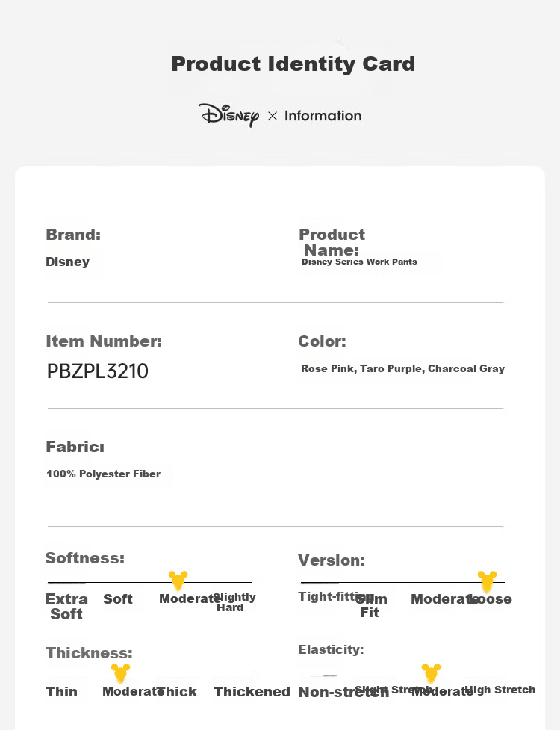
Task: Select the Slightly Hard softness label
Action: [x=234, y=602]
